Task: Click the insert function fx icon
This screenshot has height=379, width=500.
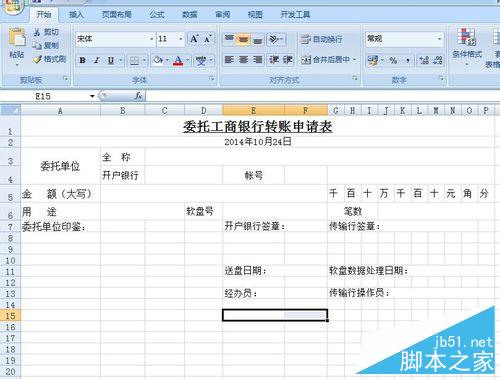Action: [138, 96]
